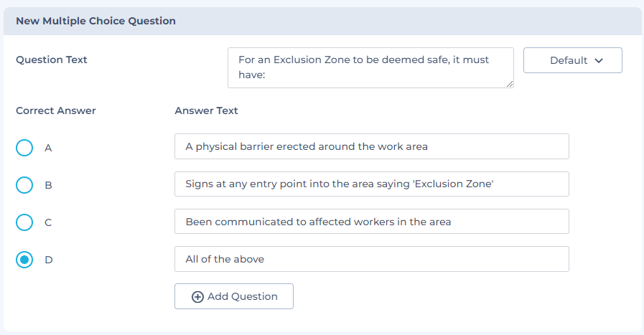Screen dimensions: 644x335
Task: Open the Default dropdown by its label
Action: [x=568, y=61]
